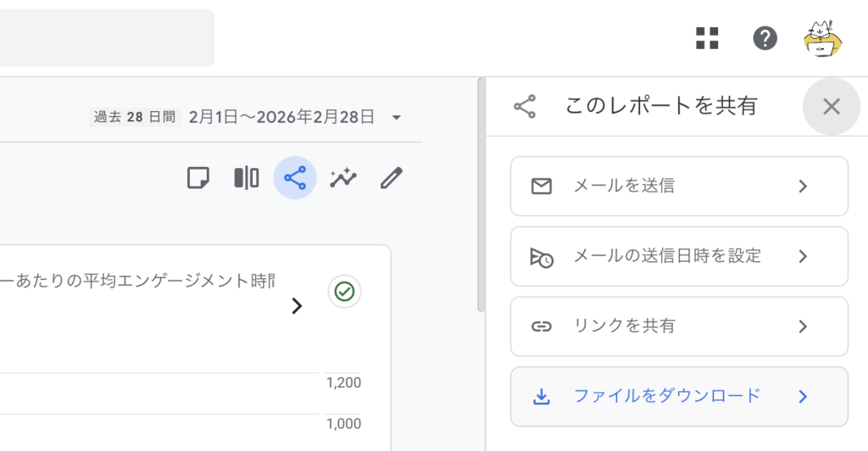This screenshot has width=868, height=451.
Task: Open the cat profile avatar
Action: 822,38
